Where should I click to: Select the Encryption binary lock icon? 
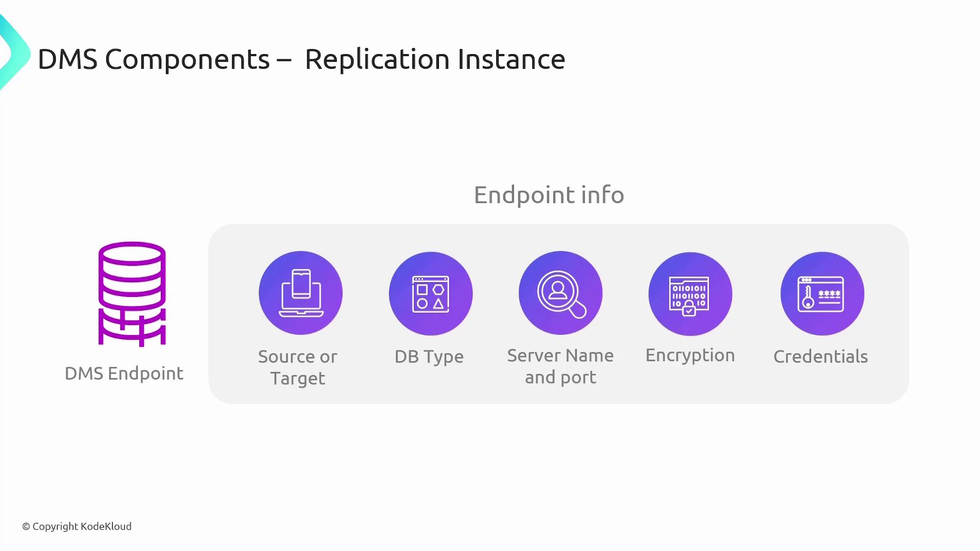coord(690,294)
